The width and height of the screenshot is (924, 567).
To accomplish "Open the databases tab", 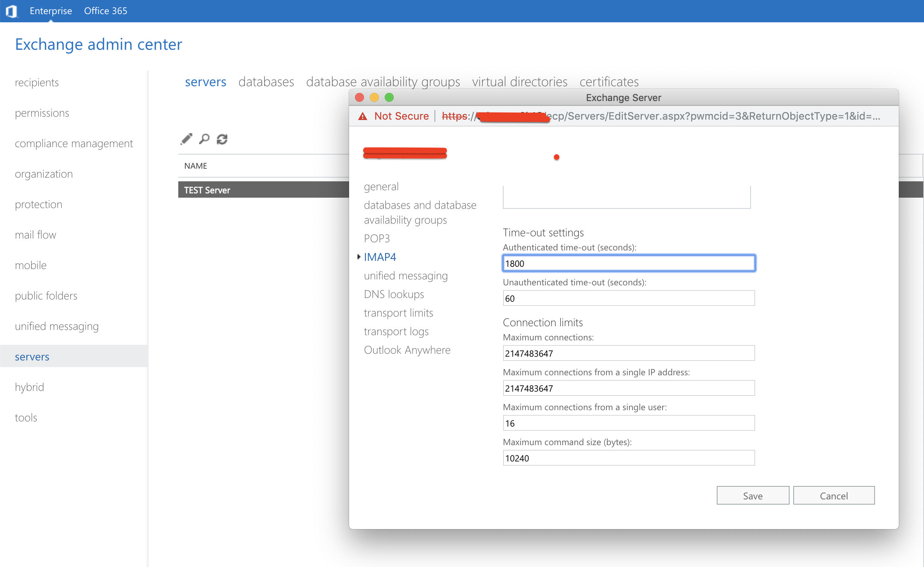I will point(266,82).
